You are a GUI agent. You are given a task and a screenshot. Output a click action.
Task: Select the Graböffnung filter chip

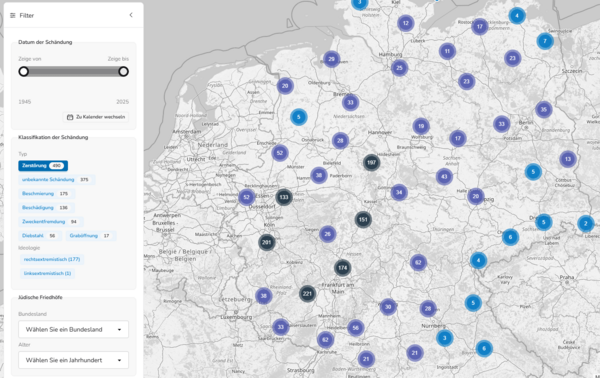[x=91, y=236]
